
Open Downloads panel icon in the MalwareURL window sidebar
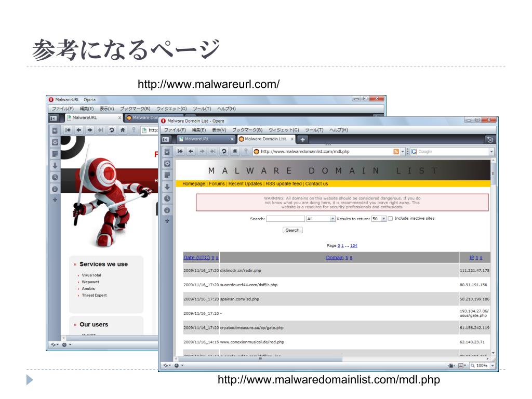55,166
